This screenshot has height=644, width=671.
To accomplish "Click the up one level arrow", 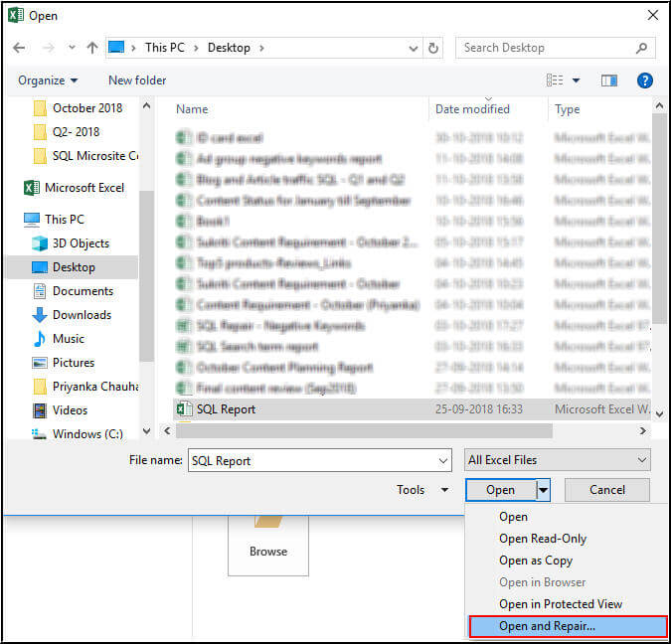I will pos(92,48).
